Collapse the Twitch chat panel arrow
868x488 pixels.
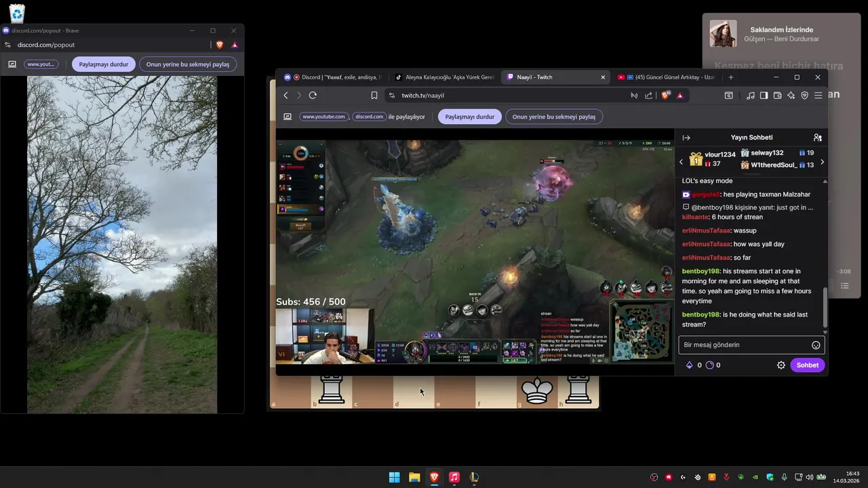pyautogui.click(x=686, y=138)
